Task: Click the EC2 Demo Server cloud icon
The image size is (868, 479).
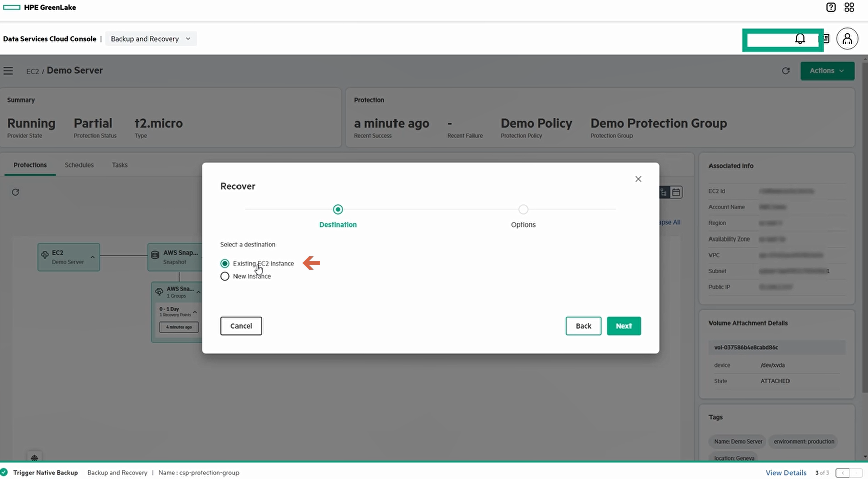Action: [45, 255]
